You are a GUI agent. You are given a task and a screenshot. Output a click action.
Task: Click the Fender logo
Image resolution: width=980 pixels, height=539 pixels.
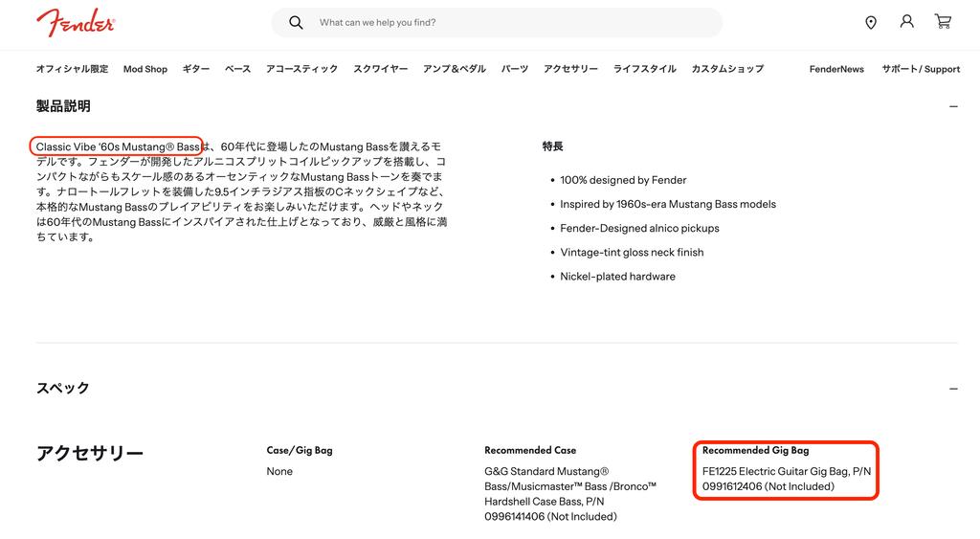coord(75,22)
